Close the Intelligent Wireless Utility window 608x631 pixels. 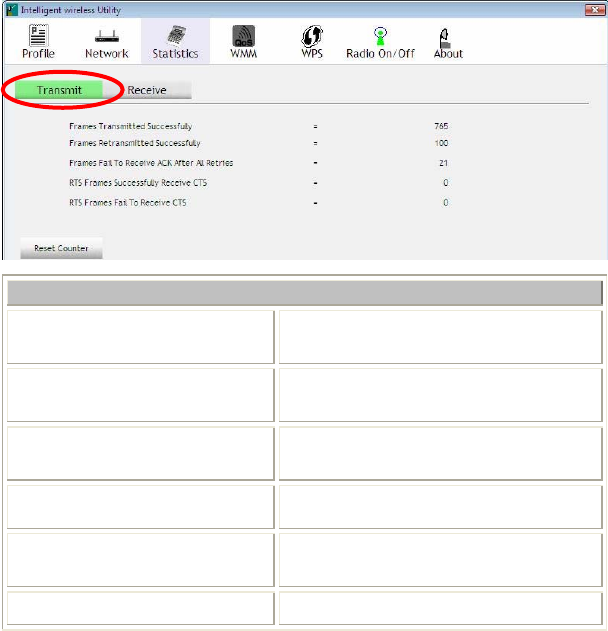(595, 10)
